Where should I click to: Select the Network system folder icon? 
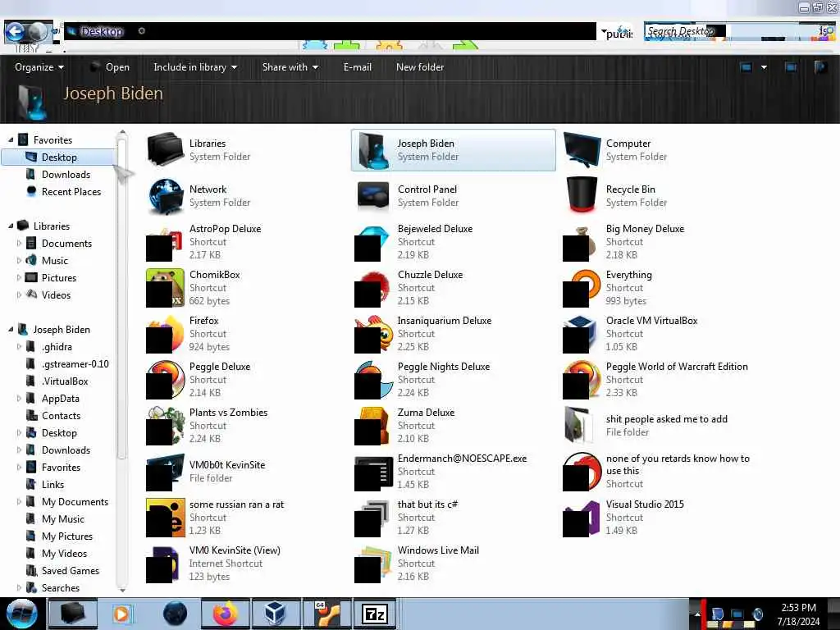tap(165, 196)
